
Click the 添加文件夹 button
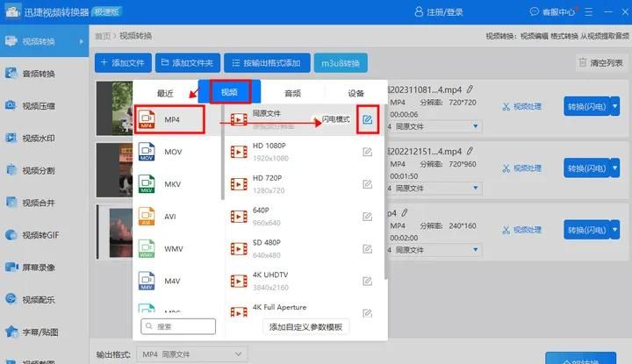pyautogui.click(x=188, y=63)
